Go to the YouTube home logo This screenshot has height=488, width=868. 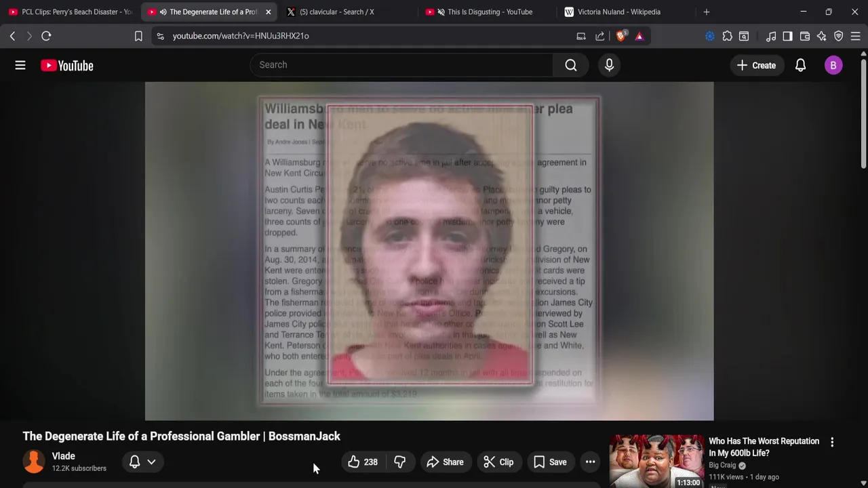pos(66,66)
